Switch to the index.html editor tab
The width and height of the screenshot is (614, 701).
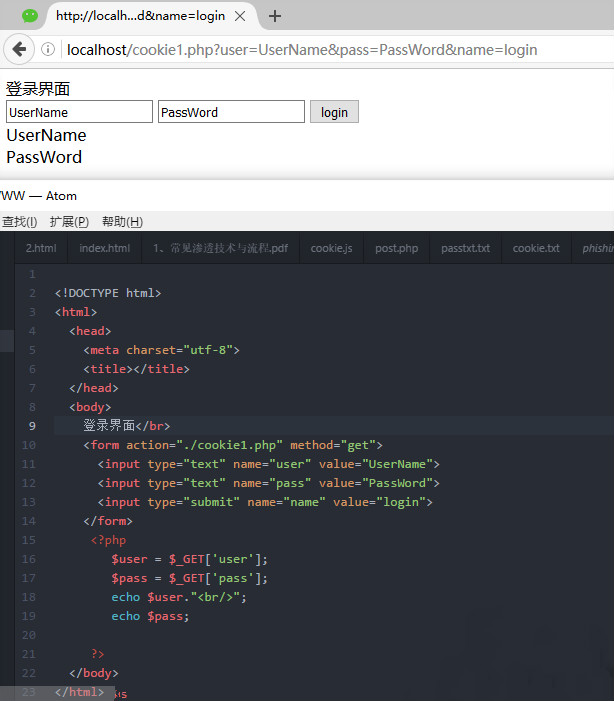[x=105, y=248]
